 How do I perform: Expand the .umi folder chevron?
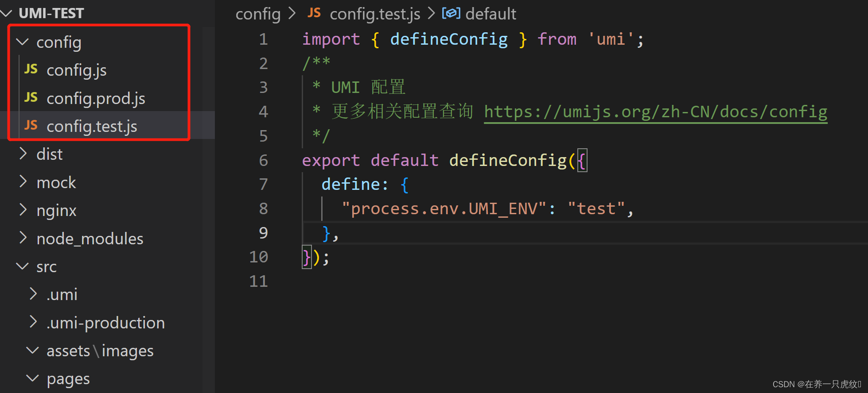pos(33,294)
